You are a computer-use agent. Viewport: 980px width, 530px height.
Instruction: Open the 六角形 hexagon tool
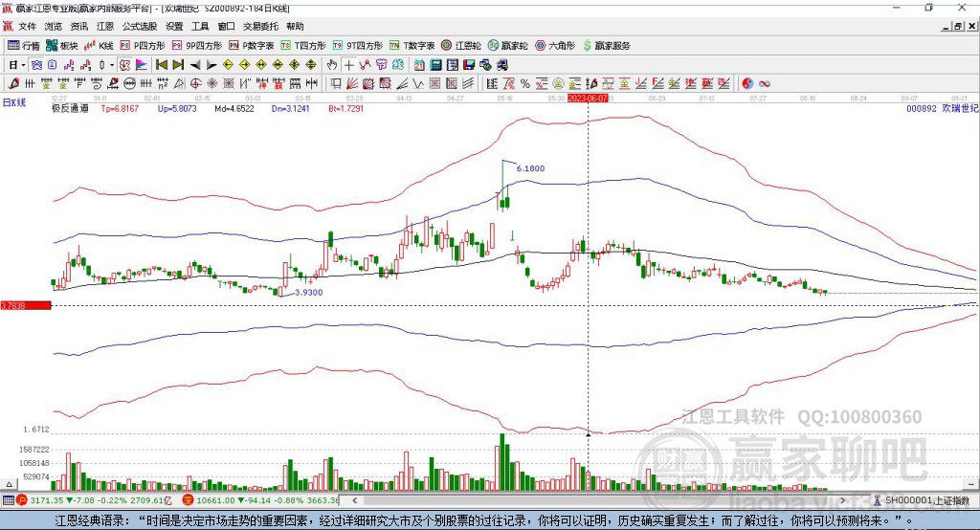click(x=555, y=46)
